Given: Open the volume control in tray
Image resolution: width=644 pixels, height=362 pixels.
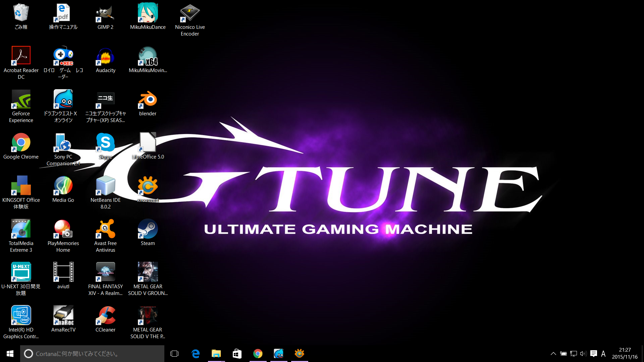Looking at the screenshot, I should (x=583, y=354).
